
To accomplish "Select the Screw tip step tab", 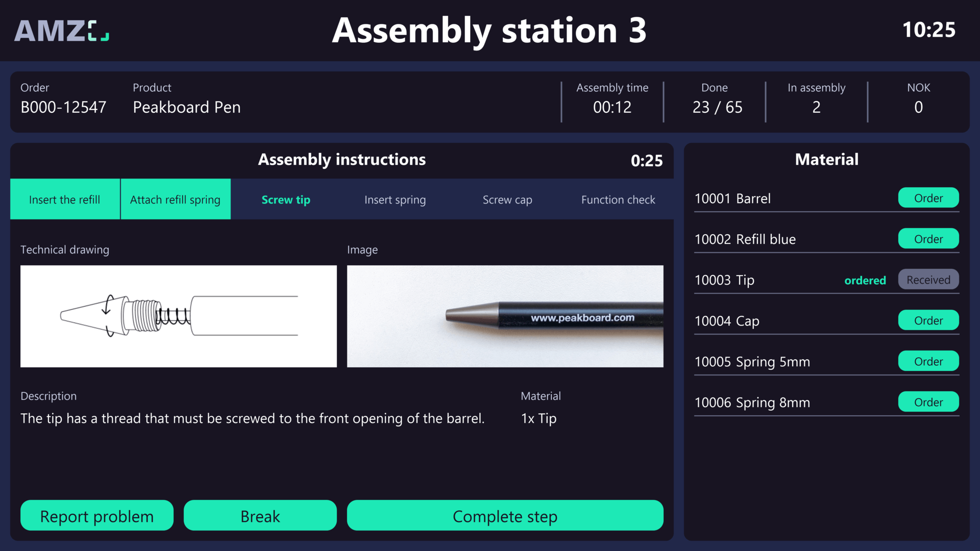I will 285,199.
